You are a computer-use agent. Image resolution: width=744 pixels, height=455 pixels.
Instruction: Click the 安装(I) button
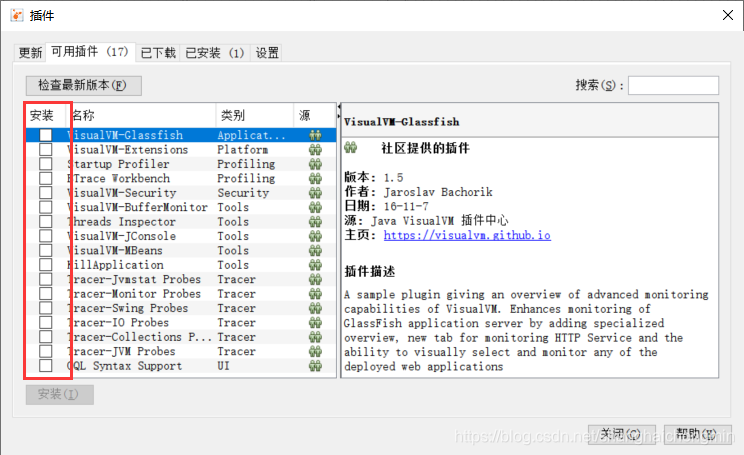click(59, 394)
